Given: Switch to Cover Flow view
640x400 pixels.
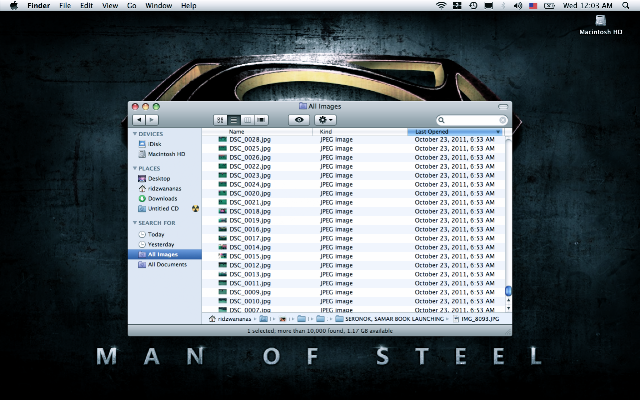Looking at the screenshot, I should click(x=261, y=120).
